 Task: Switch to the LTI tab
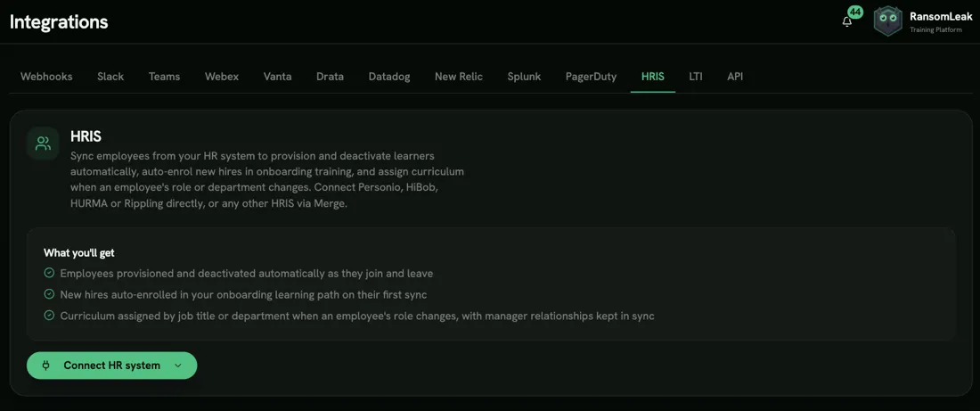pyautogui.click(x=696, y=77)
